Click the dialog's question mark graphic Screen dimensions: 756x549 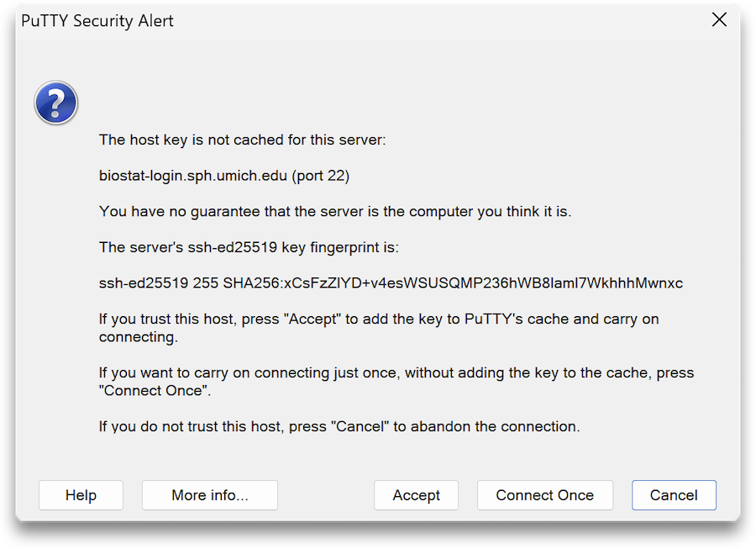point(55,103)
